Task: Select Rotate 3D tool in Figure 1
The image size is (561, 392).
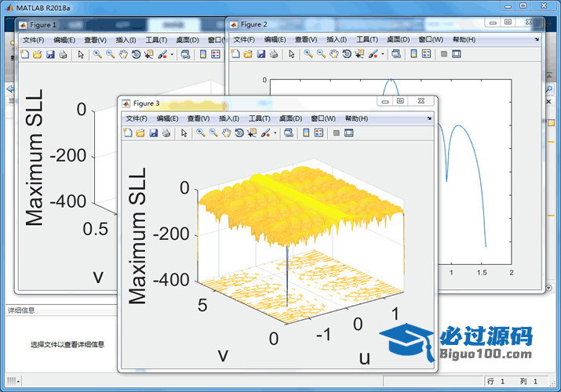Action: 137,54
